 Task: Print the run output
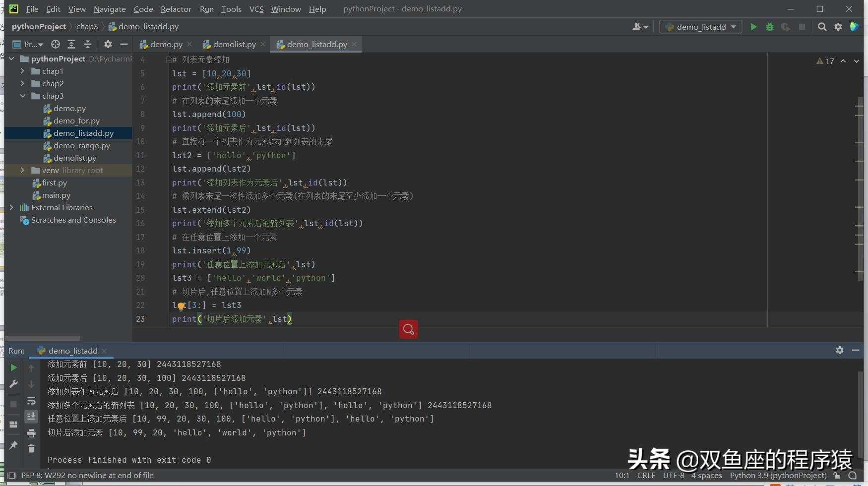coord(31,433)
